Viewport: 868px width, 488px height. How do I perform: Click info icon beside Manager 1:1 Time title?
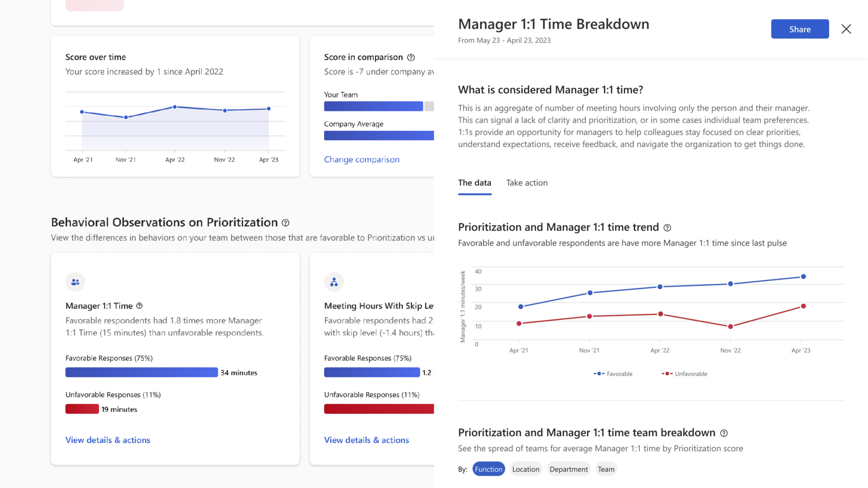pyautogui.click(x=139, y=306)
